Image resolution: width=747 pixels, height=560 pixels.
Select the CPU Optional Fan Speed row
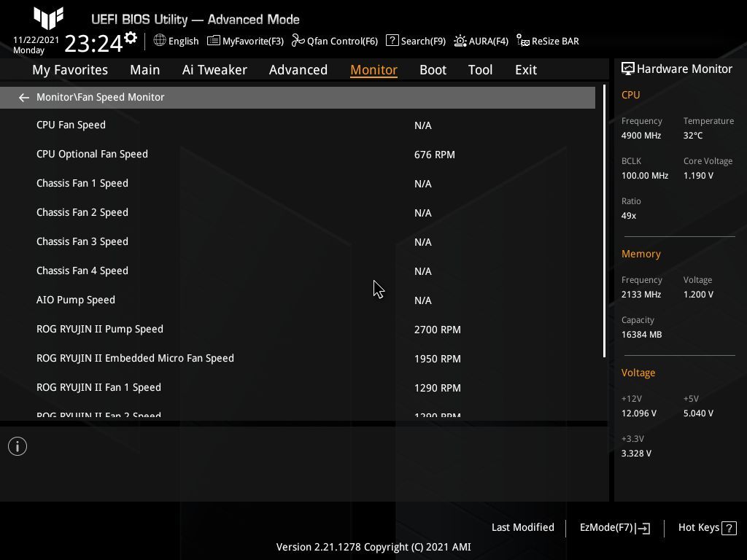298,155
